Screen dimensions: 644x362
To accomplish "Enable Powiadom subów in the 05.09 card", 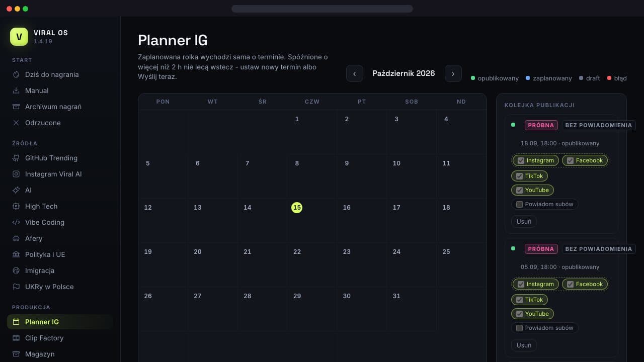I will [x=520, y=328].
